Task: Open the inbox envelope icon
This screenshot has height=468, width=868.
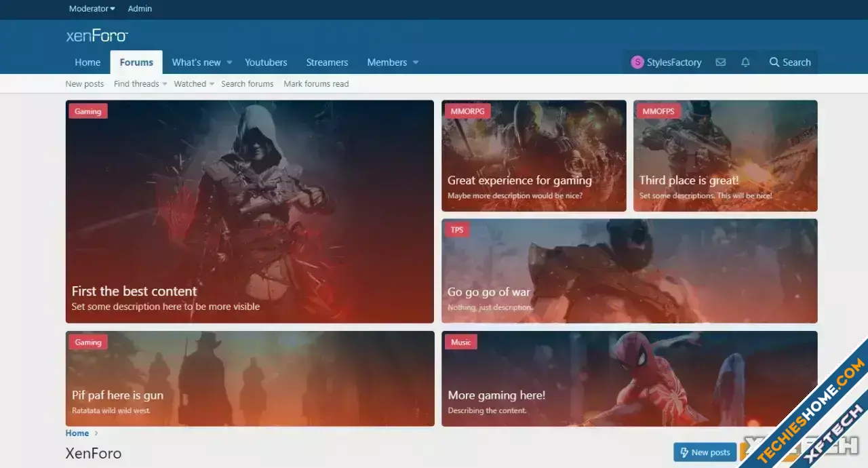Action: click(x=721, y=62)
